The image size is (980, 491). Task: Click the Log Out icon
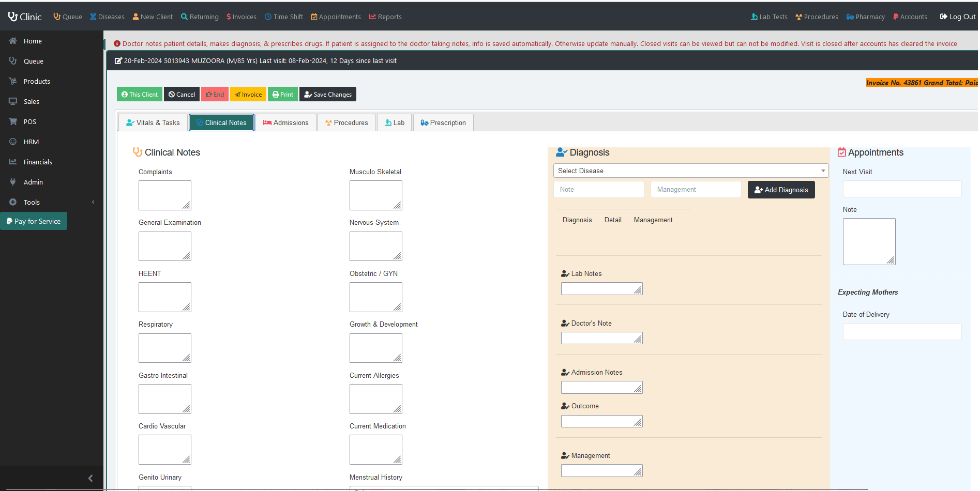click(x=944, y=17)
